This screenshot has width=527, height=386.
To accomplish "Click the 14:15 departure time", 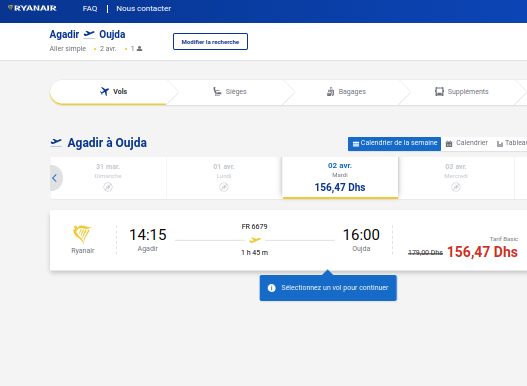I will click(x=148, y=235).
